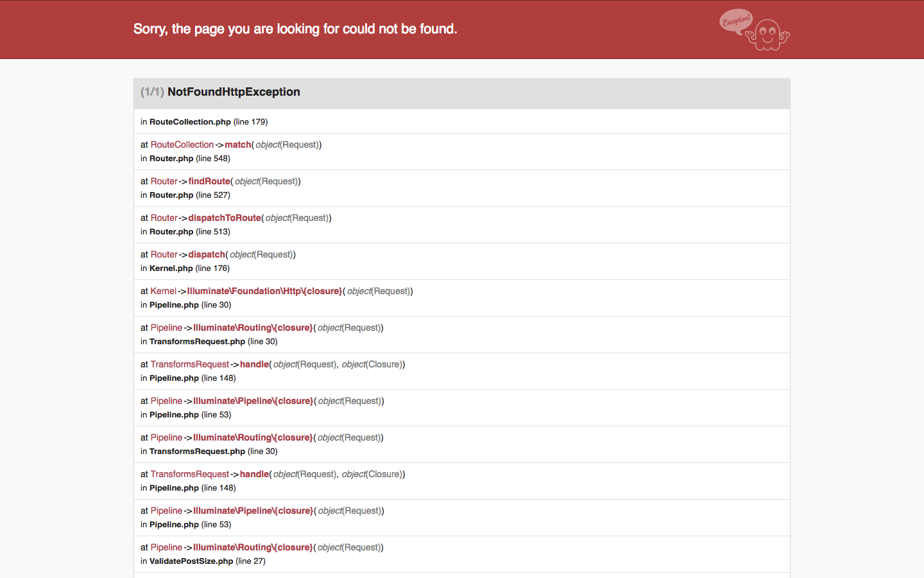Viewport: 924px width, 578px height.
Task: Click 'dispatch' method in Kernel.php row
Action: (x=207, y=255)
